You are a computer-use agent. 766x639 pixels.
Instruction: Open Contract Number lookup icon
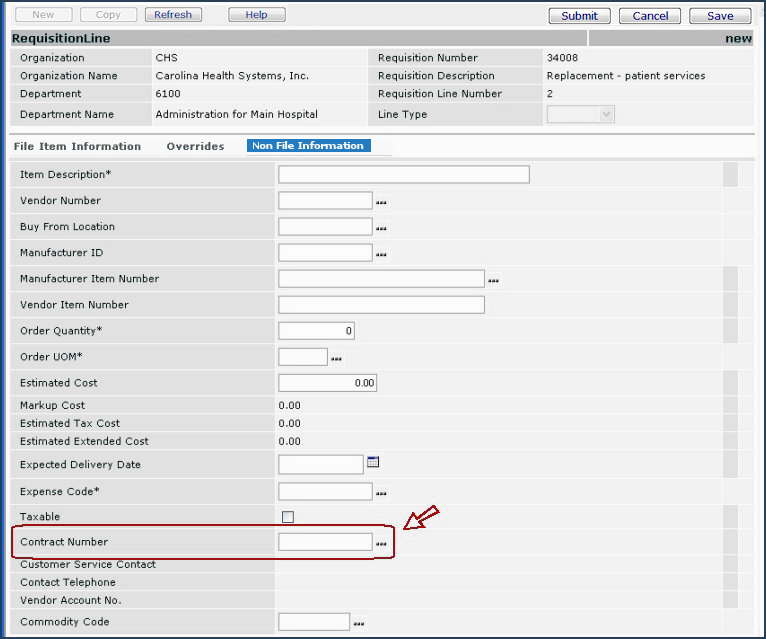pyautogui.click(x=381, y=543)
